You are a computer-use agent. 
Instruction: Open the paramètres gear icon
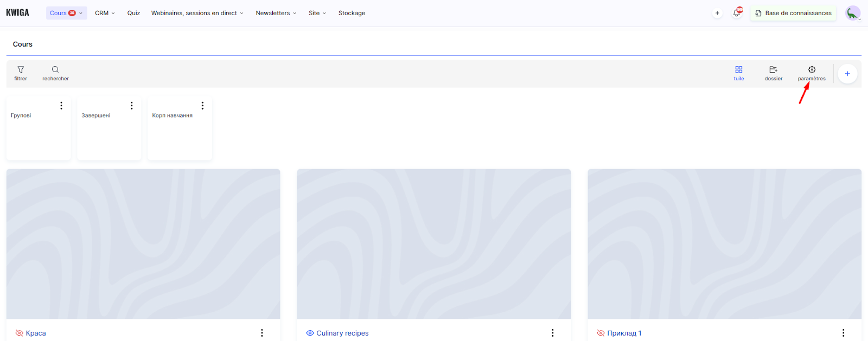tap(812, 70)
